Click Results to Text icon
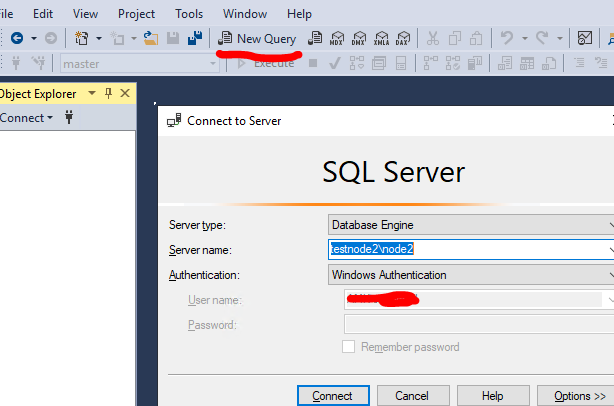The height and width of the screenshot is (406, 614). (505, 63)
